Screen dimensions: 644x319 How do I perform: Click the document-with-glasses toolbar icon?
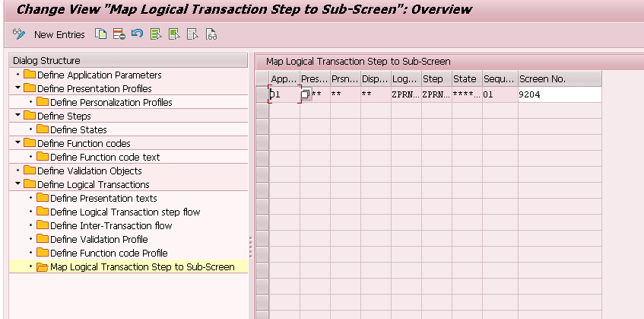(x=211, y=34)
